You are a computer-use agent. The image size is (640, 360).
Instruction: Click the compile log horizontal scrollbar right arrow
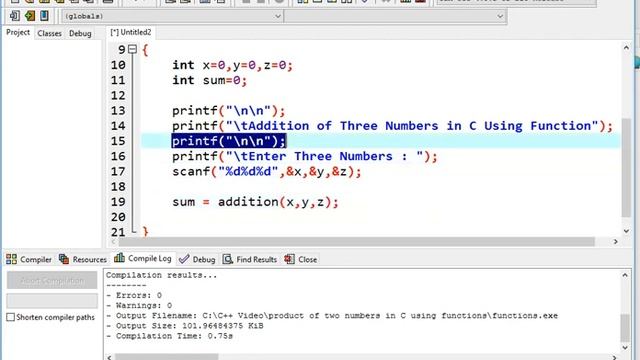click(x=615, y=358)
